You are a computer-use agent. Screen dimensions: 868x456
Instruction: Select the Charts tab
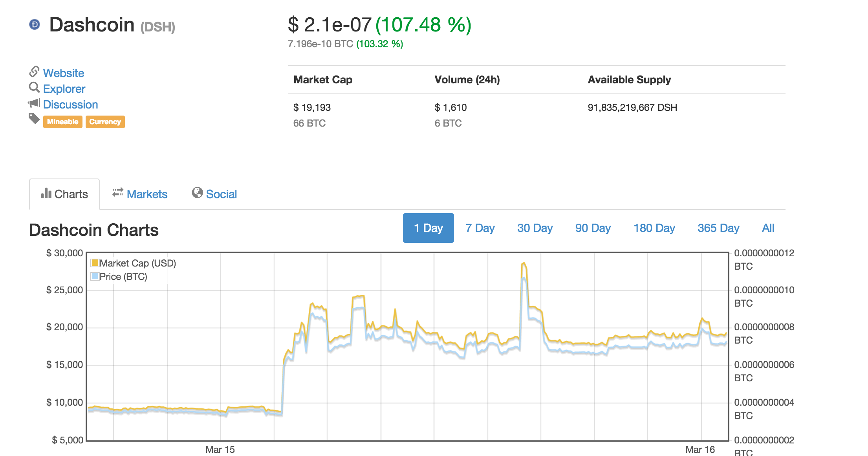pyautogui.click(x=64, y=194)
